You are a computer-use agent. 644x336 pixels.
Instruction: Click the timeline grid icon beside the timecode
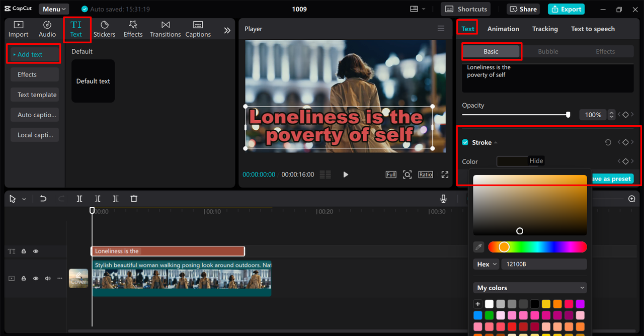[326, 175]
